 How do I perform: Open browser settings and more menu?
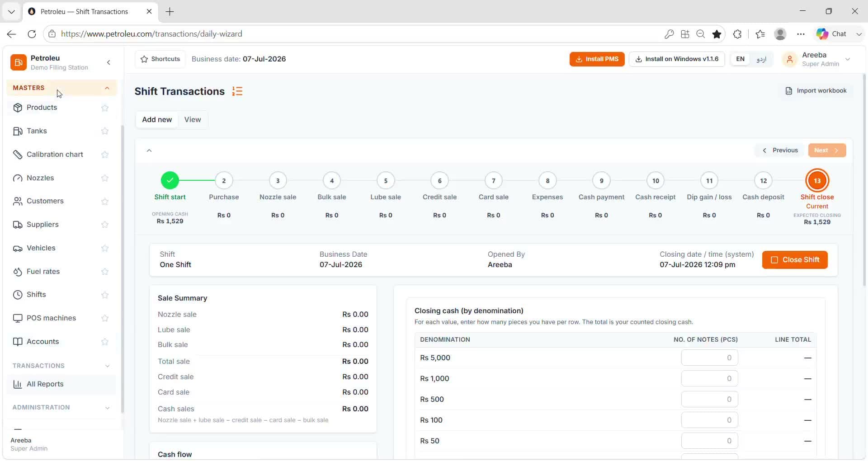801,34
